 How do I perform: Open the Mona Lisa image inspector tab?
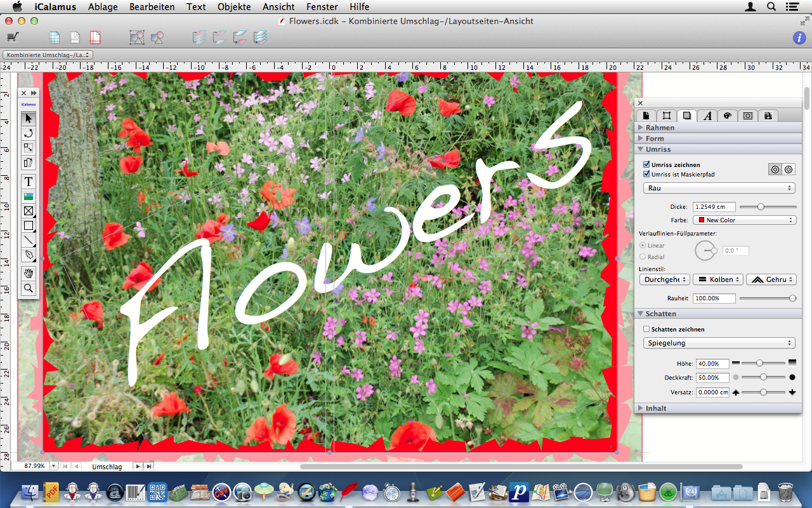[x=768, y=116]
